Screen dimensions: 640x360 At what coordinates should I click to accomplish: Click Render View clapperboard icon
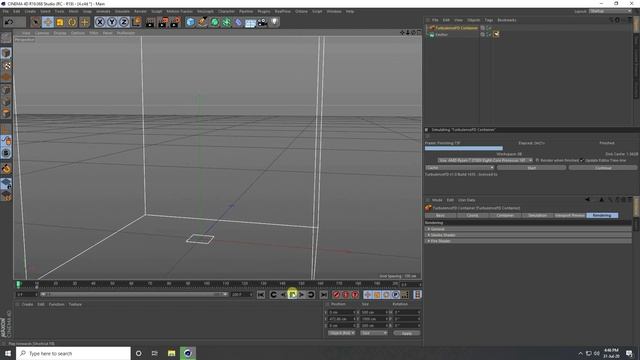pos(150,22)
